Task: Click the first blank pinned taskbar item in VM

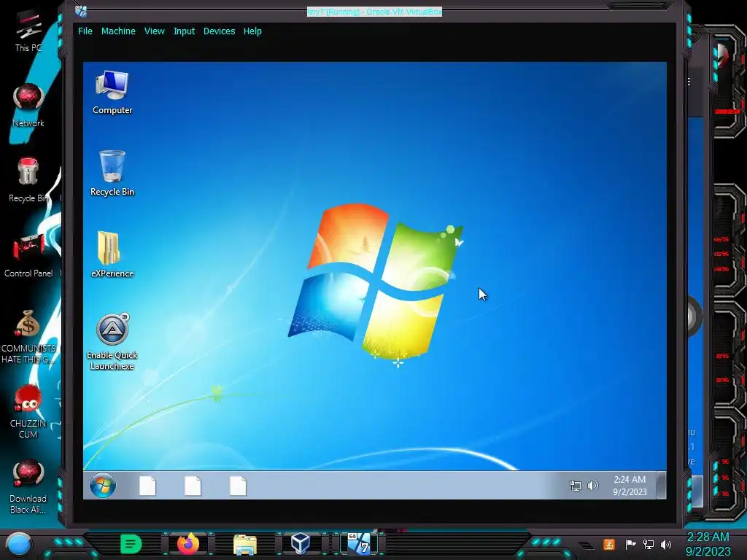Action: pos(147,486)
